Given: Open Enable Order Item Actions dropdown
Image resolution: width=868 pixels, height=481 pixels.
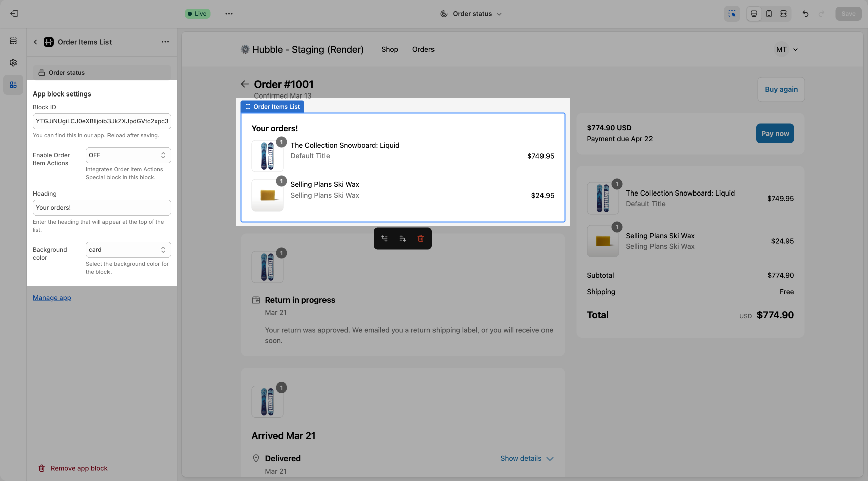Looking at the screenshot, I should [x=129, y=155].
